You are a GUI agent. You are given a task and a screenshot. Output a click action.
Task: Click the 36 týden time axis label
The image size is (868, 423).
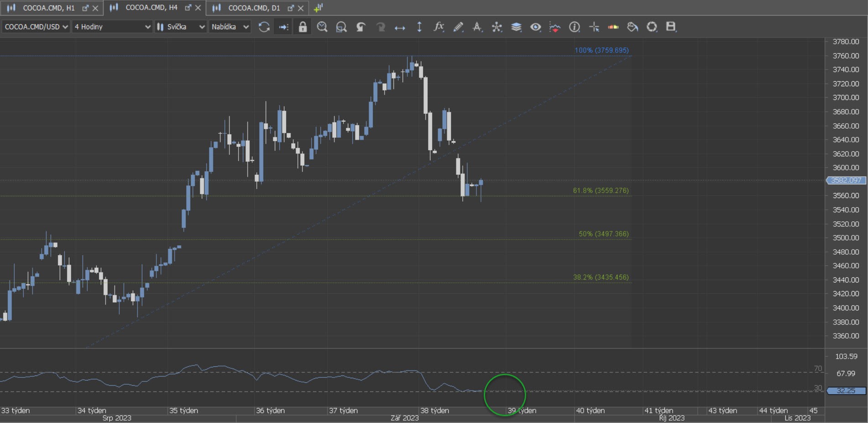tap(270, 411)
